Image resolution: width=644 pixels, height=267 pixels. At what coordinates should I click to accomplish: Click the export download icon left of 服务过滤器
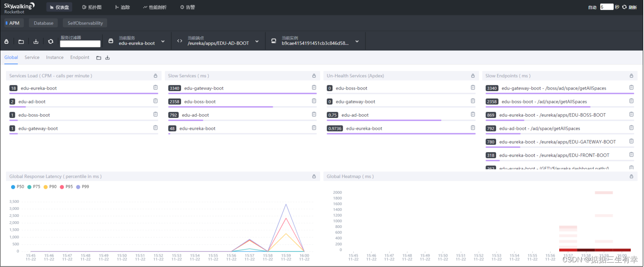pos(36,41)
